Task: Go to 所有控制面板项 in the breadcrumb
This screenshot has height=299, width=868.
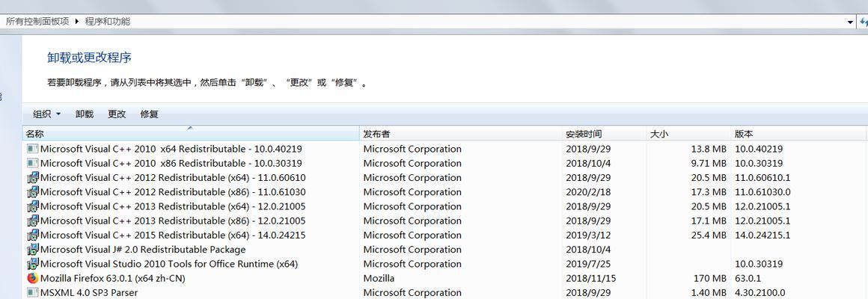Action: pos(37,22)
